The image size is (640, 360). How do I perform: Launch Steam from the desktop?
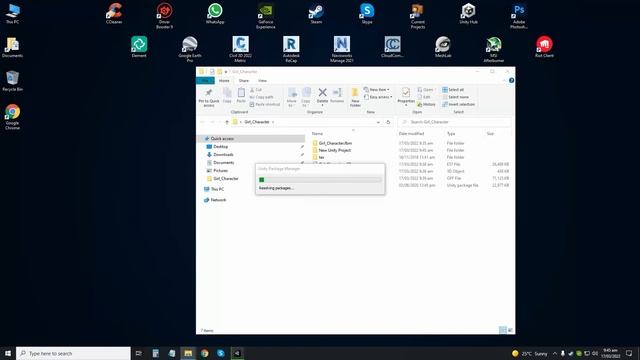[316, 13]
